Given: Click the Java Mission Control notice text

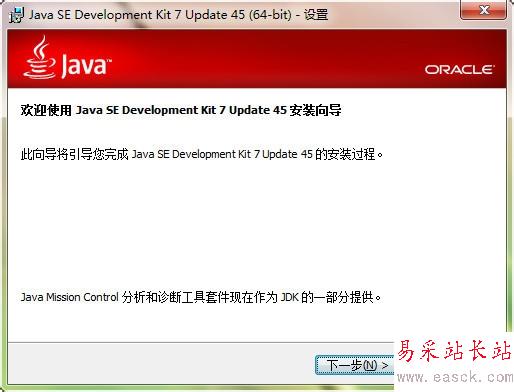Looking at the screenshot, I should (201, 297).
